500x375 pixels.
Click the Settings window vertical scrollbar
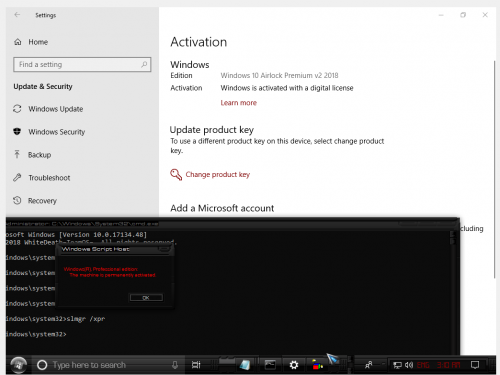click(x=494, y=169)
